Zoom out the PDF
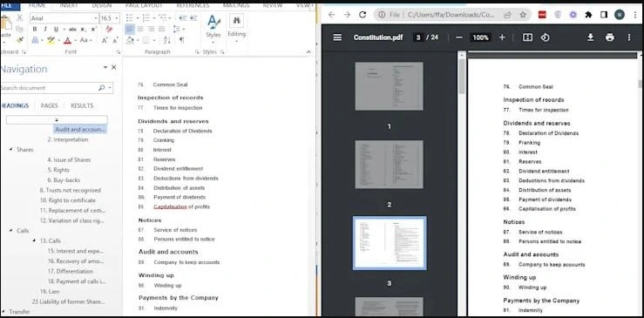Image resolution: width=644 pixels, height=318 pixels. [x=459, y=37]
